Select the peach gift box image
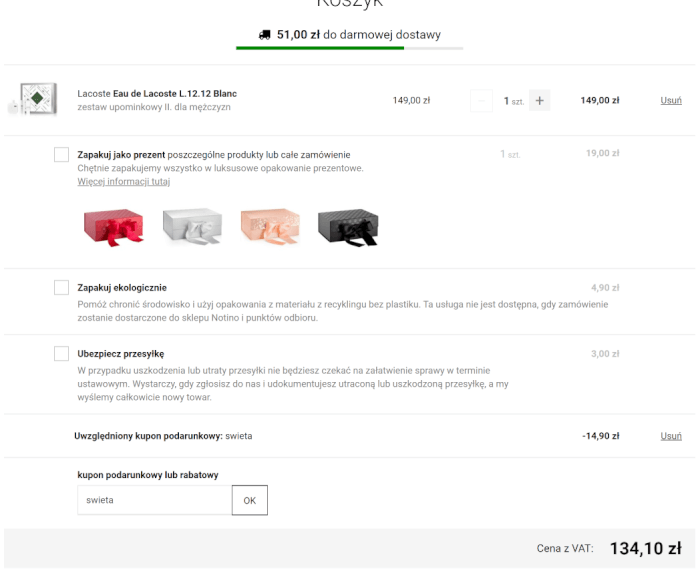Image resolution: width=700 pixels, height=573 pixels. tap(269, 226)
